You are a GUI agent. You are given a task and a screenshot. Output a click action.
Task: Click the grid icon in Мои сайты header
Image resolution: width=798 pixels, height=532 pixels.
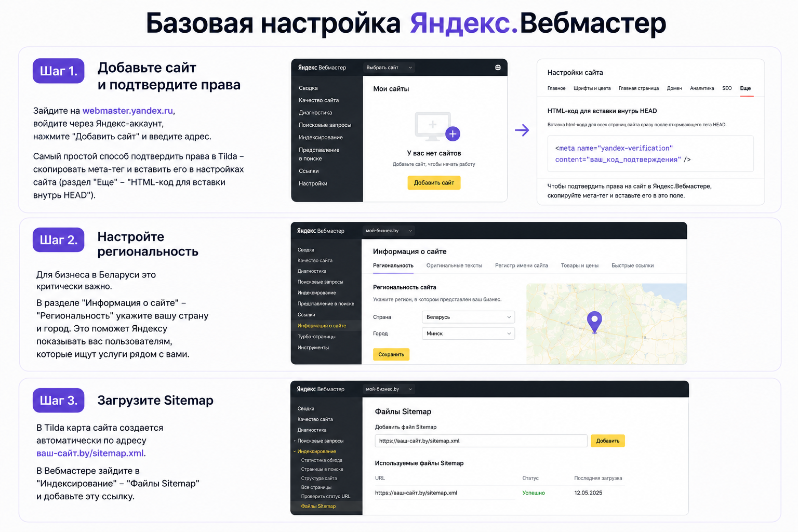coord(498,68)
